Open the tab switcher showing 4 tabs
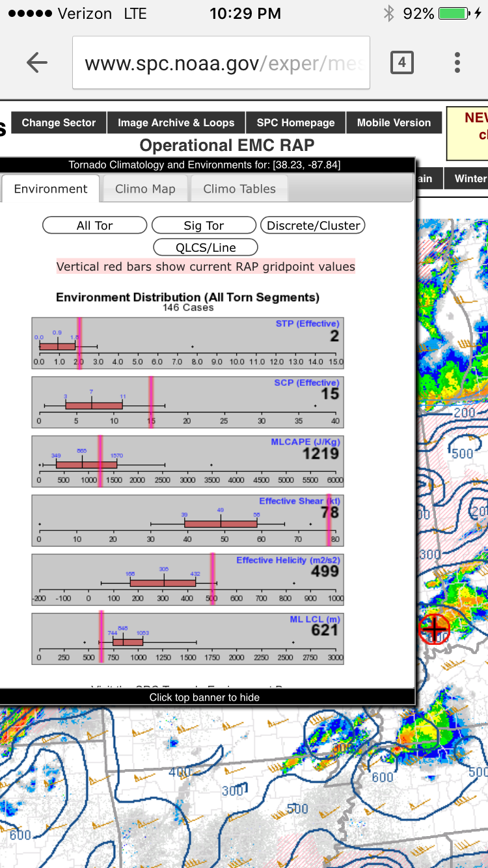 tap(401, 62)
